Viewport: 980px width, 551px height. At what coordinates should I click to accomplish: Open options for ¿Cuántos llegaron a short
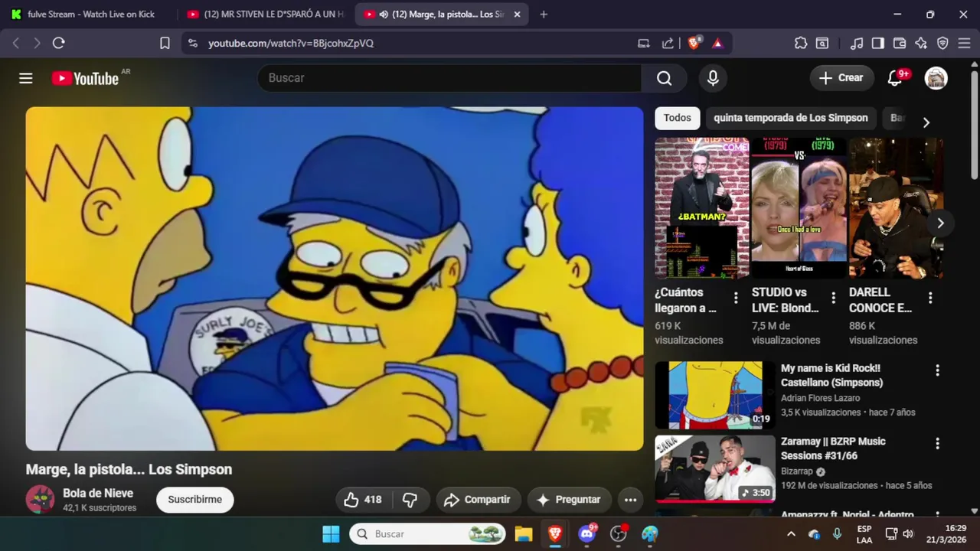(736, 298)
